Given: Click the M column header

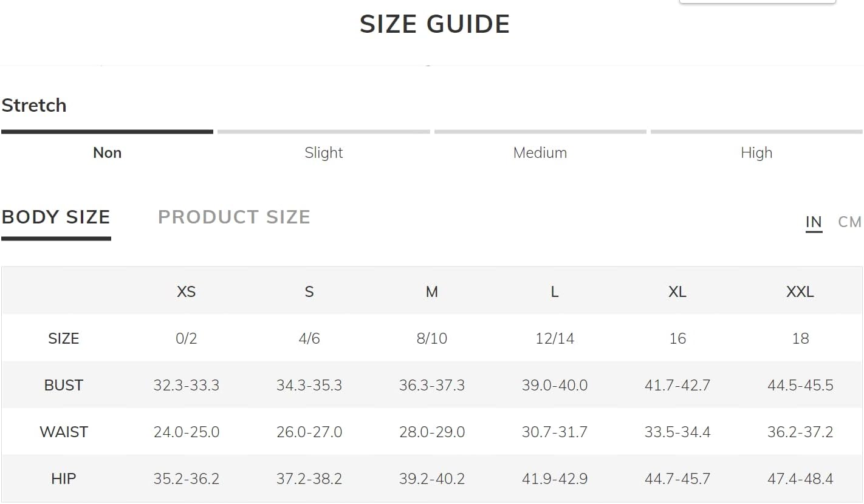Looking at the screenshot, I should tap(432, 291).
